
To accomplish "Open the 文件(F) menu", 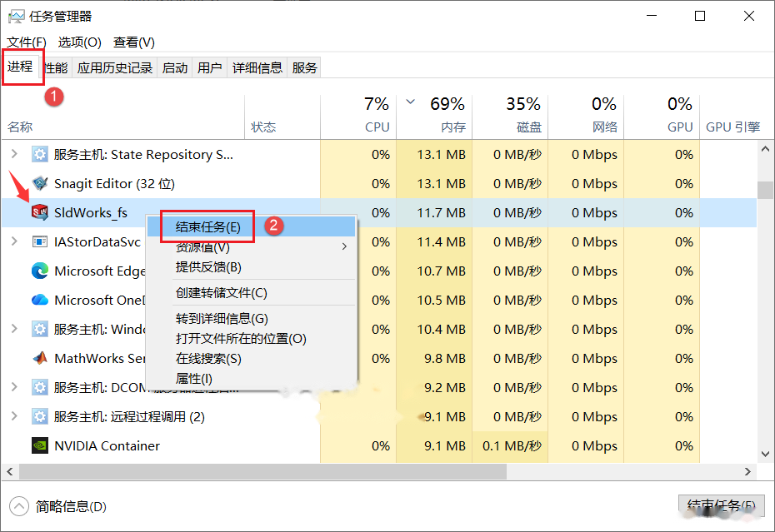I will tap(26, 42).
